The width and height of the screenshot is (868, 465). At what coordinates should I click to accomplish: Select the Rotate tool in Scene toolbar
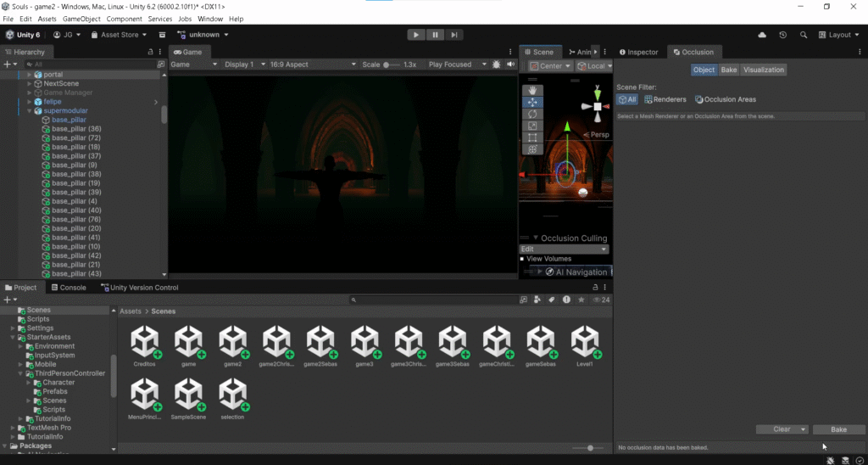[x=532, y=114]
